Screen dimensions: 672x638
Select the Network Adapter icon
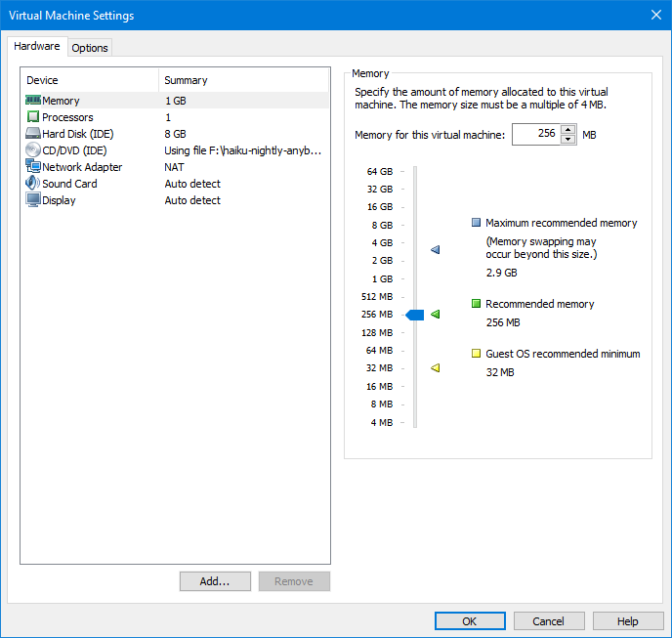click(x=33, y=167)
